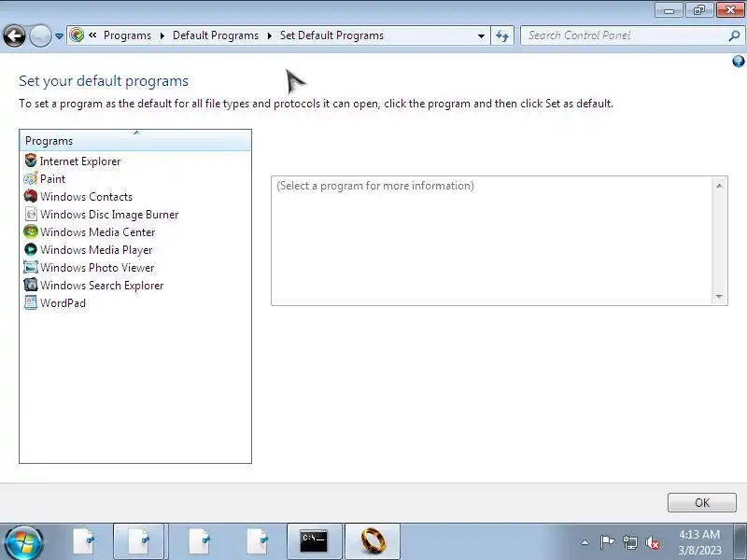Refresh the page with refresh button

click(x=502, y=35)
